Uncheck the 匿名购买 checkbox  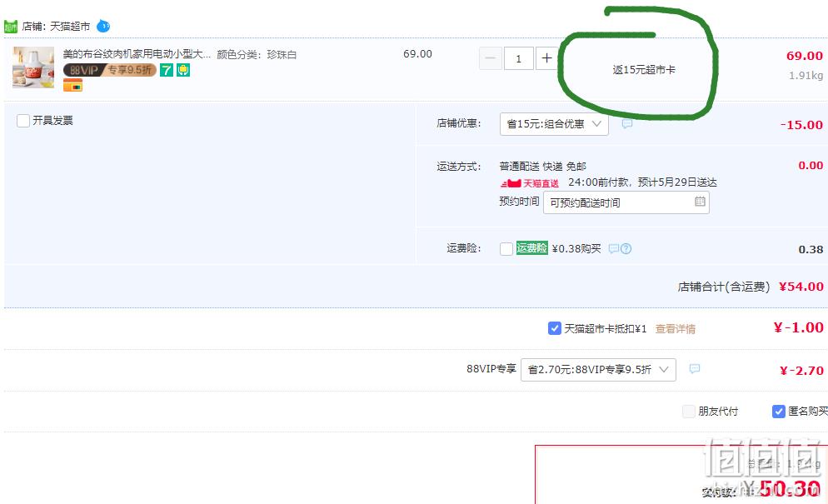pyautogui.click(x=778, y=412)
